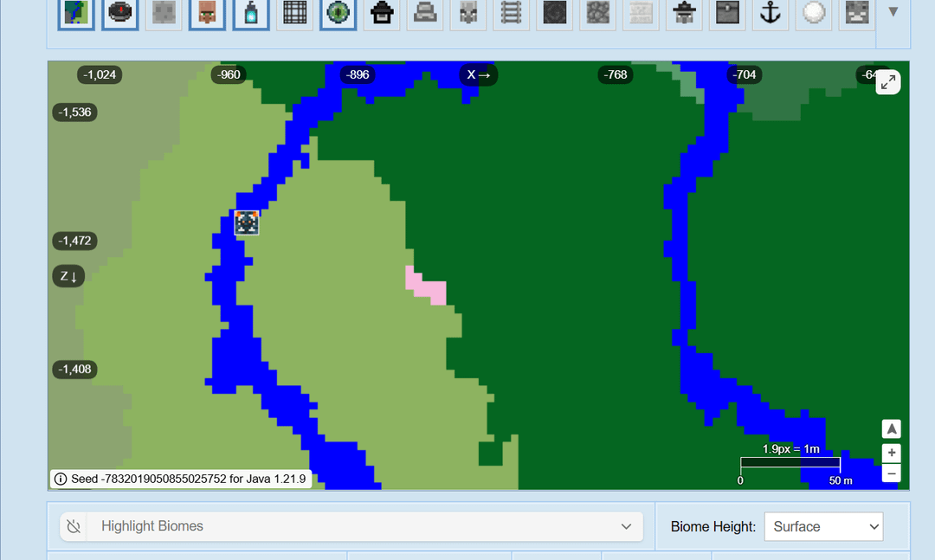Toggle the eye of ender stronghold icon

point(339,12)
